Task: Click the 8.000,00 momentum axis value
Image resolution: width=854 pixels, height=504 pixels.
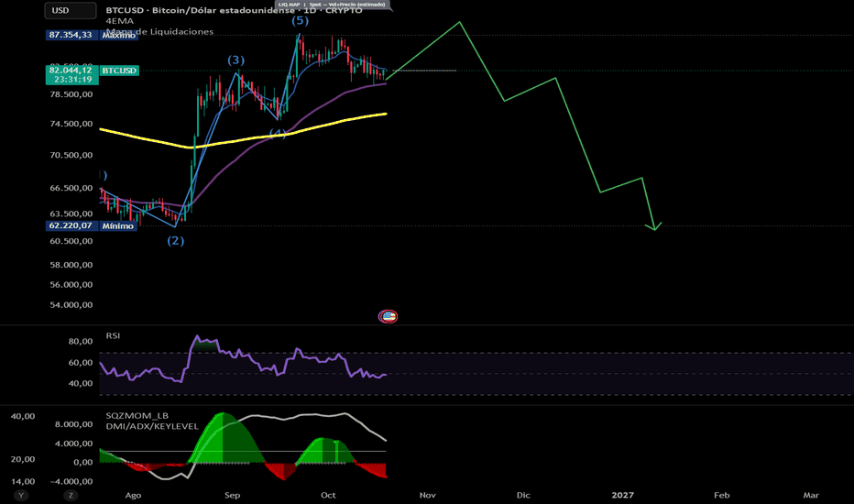Action: [73, 424]
